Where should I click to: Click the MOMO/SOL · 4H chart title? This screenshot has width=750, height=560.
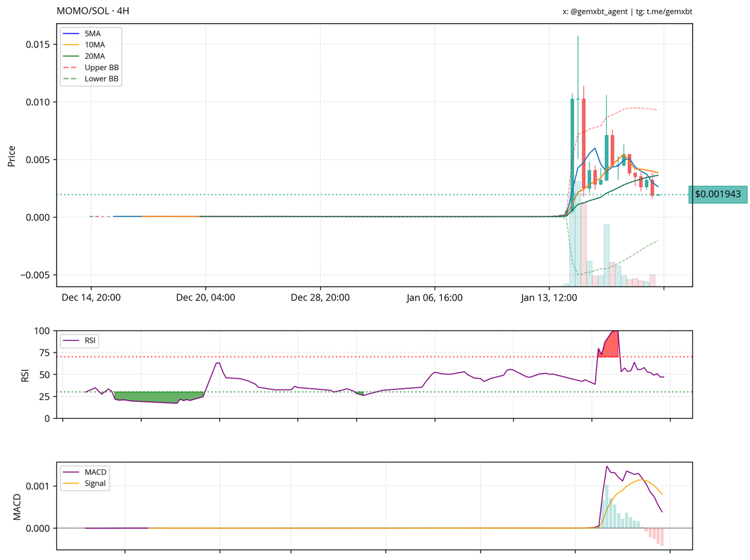[x=93, y=11]
